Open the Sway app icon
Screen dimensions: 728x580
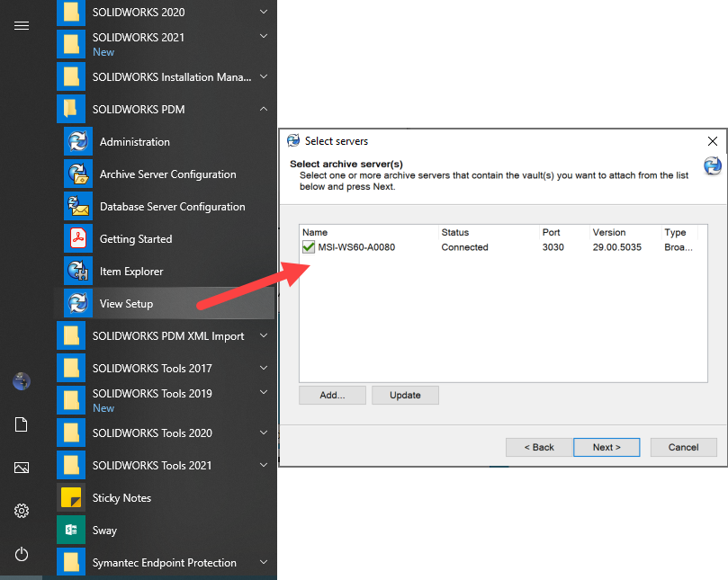[71, 531]
